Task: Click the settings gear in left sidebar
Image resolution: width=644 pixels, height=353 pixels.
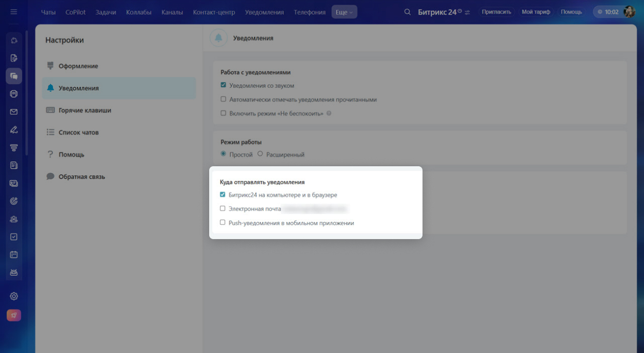Action: pos(14,296)
